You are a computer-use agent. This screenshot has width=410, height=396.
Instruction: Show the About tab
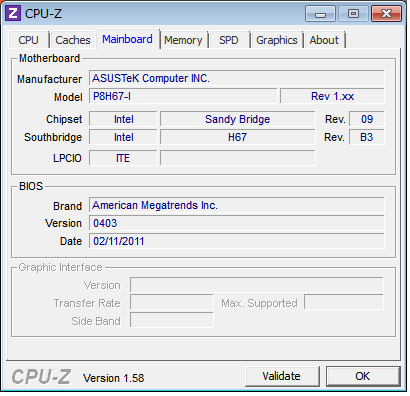[x=324, y=40]
